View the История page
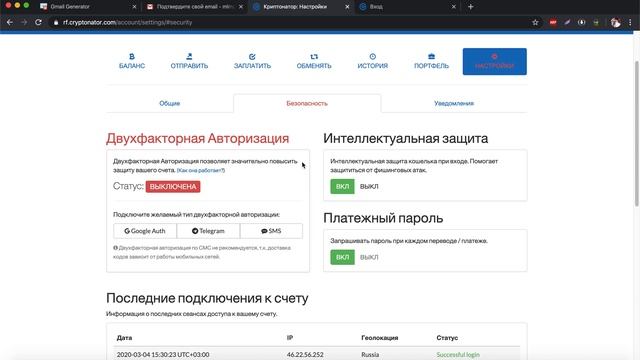 pos(373,61)
